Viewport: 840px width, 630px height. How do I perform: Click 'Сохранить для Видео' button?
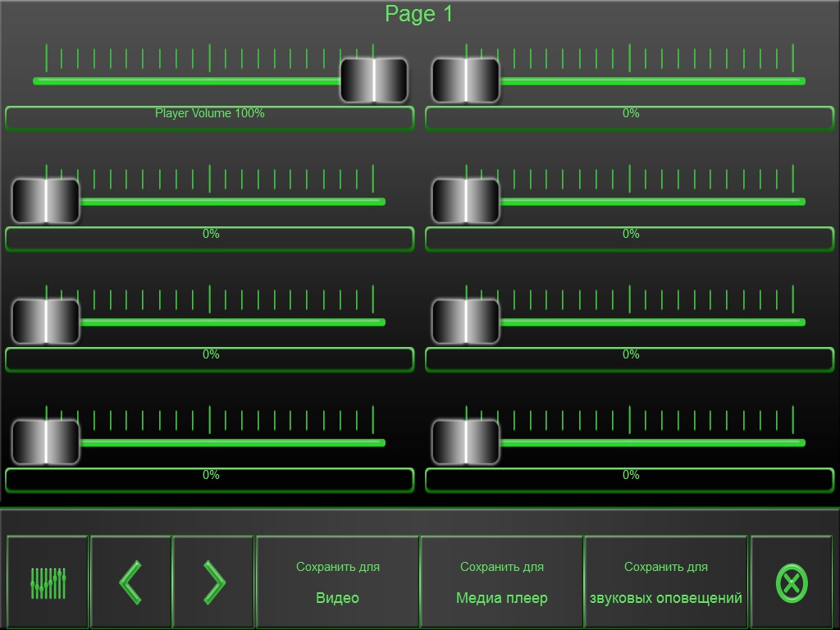coord(337,582)
